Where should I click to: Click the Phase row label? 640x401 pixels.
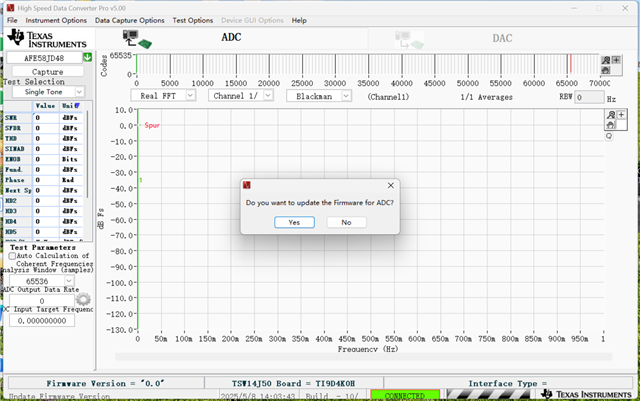[x=18, y=180]
